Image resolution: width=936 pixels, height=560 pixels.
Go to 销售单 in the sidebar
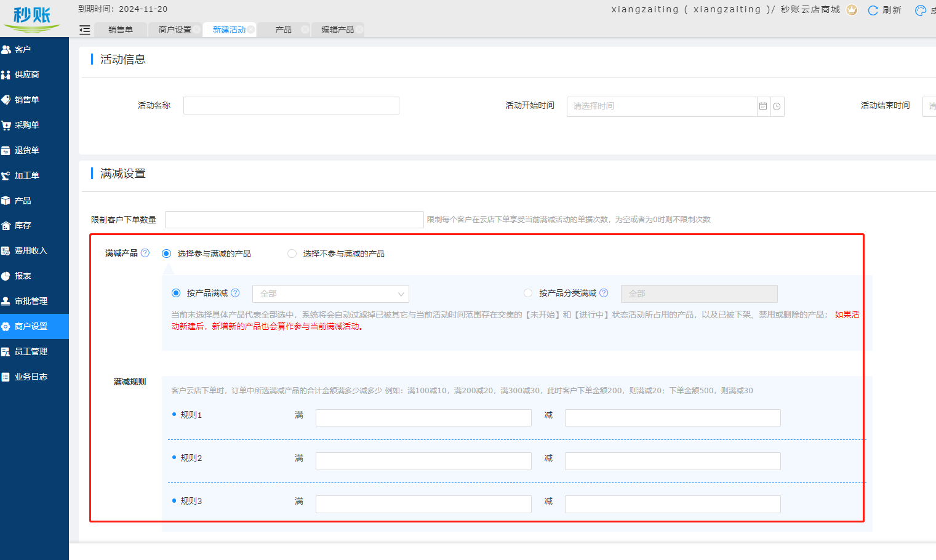point(34,100)
